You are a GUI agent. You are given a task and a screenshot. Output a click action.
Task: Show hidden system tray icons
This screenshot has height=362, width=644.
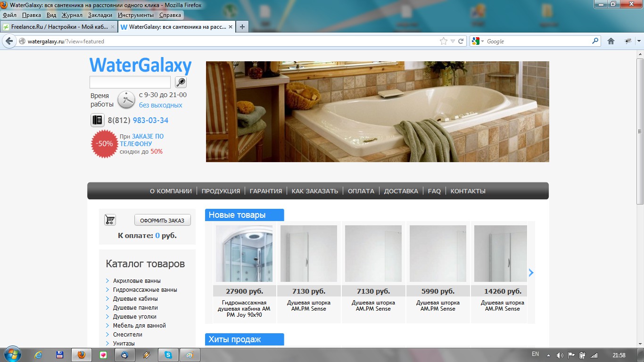(548, 355)
